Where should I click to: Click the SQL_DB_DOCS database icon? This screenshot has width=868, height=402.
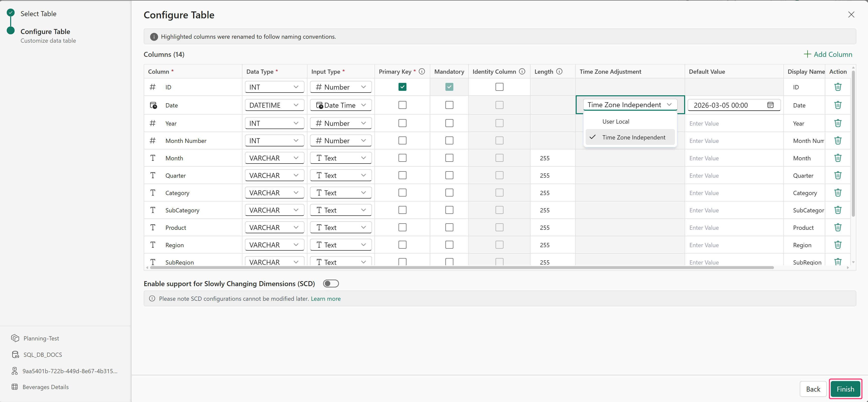[x=15, y=355]
